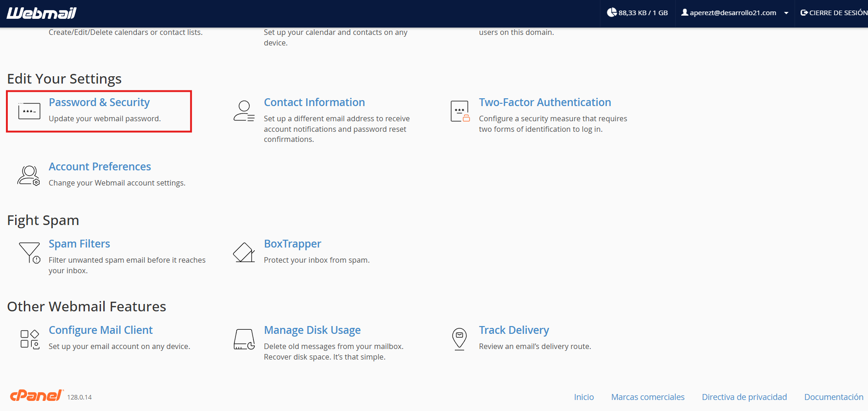View disk usage 88,33 KB / 1 GB indicator

(x=638, y=13)
